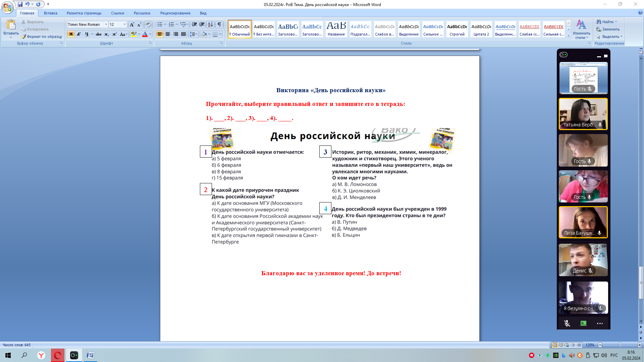The image size is (644, 362).
Task: Decrease font size with the shrink font icon
Action: click(x=139, y=24)
